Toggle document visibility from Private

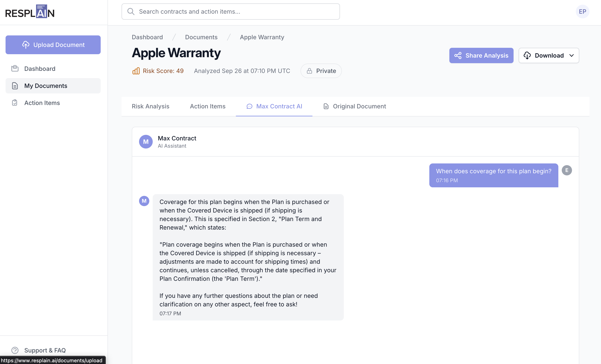pyautogui.click(x=321, y=71)
